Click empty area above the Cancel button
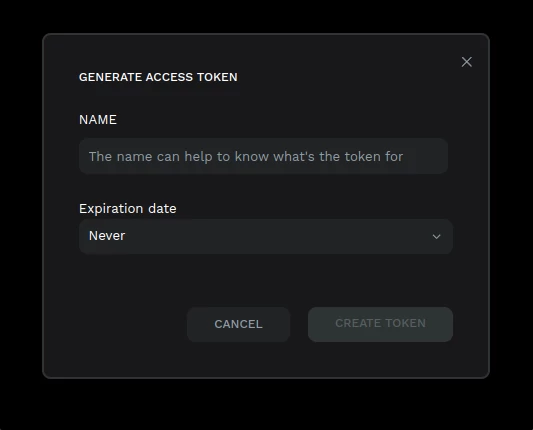533x430 pixels. pos(238,280)
